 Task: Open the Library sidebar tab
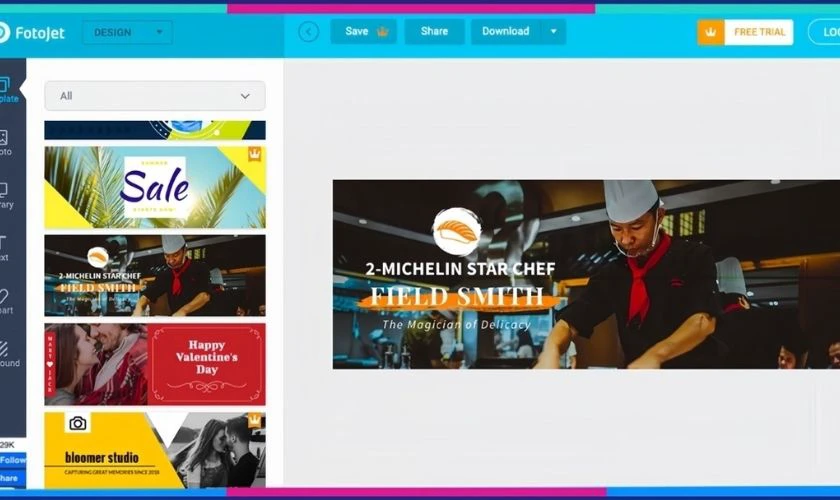click(5, 196)
